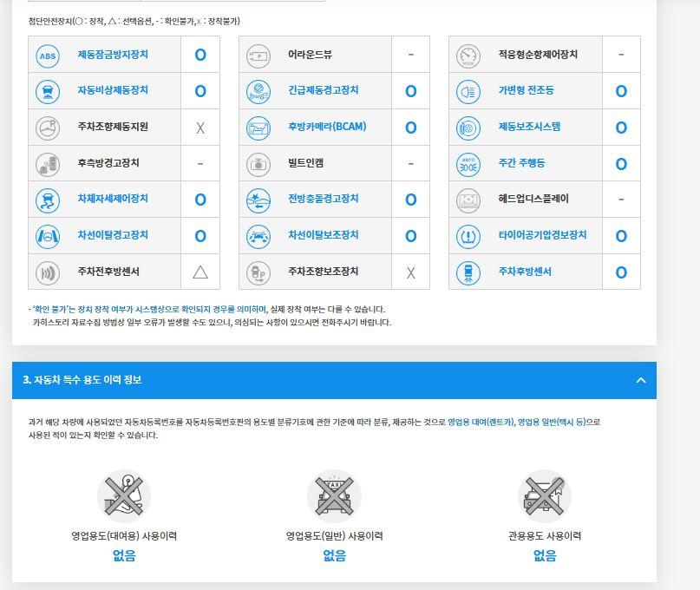Collapse the 자동차 특수 용도 이력 정보 section
Viewport: 700px width, 590px height.
[x=641, y=380]
